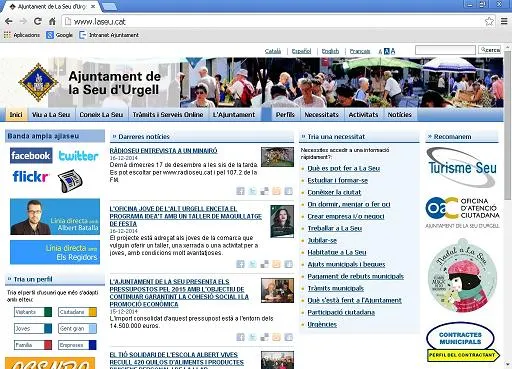Open the Nadal a La Seu badge
This screenshot has width=512, height=369.
(463, 276)
